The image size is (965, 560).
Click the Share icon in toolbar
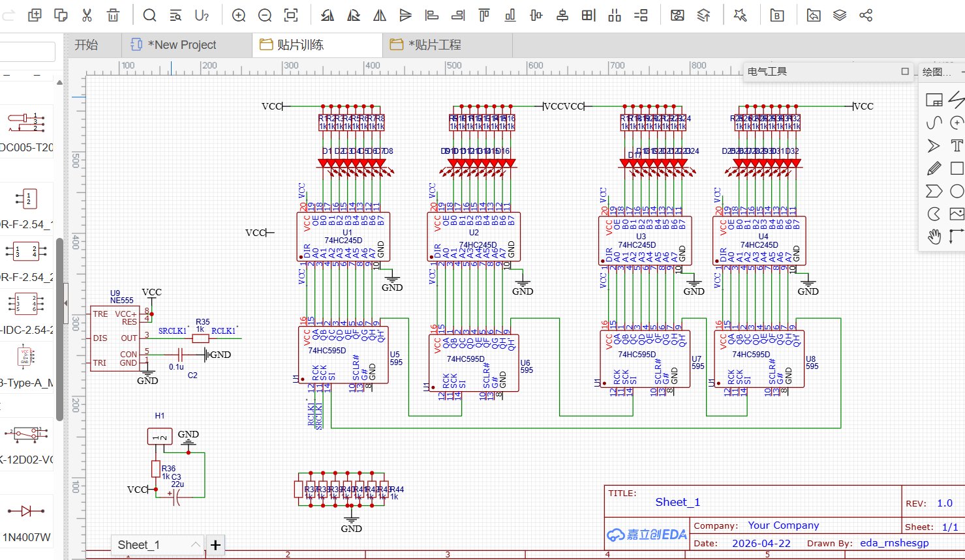(866, 15)
